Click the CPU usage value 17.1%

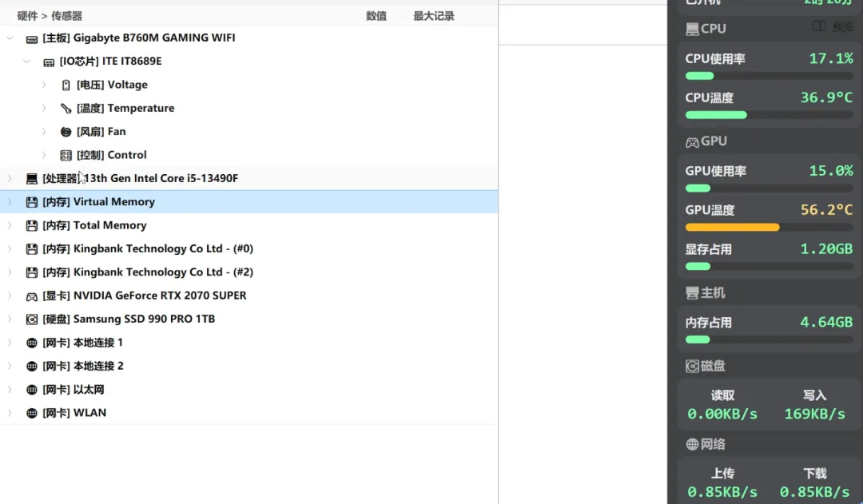[830, 58]
